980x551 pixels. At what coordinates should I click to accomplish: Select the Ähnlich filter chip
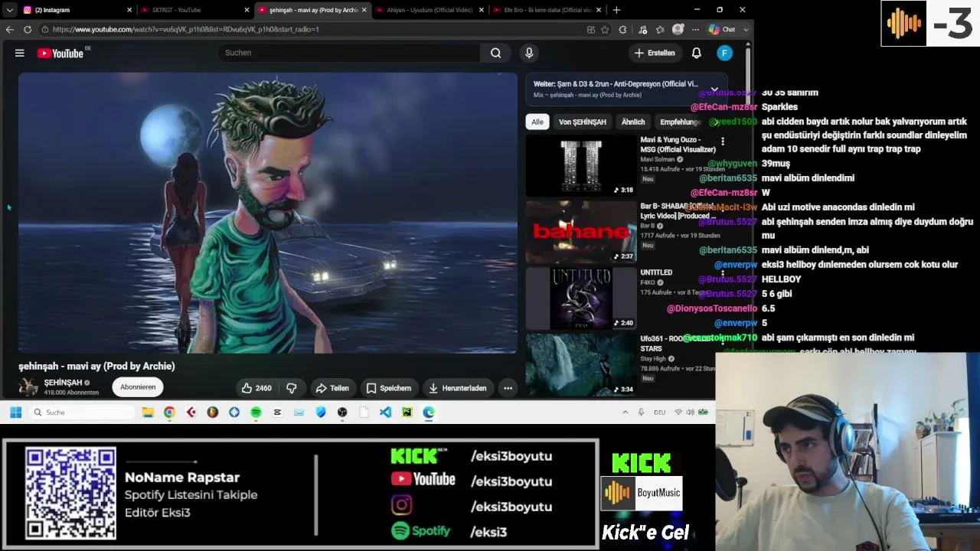pyautogui.click(x=633, y=122)
